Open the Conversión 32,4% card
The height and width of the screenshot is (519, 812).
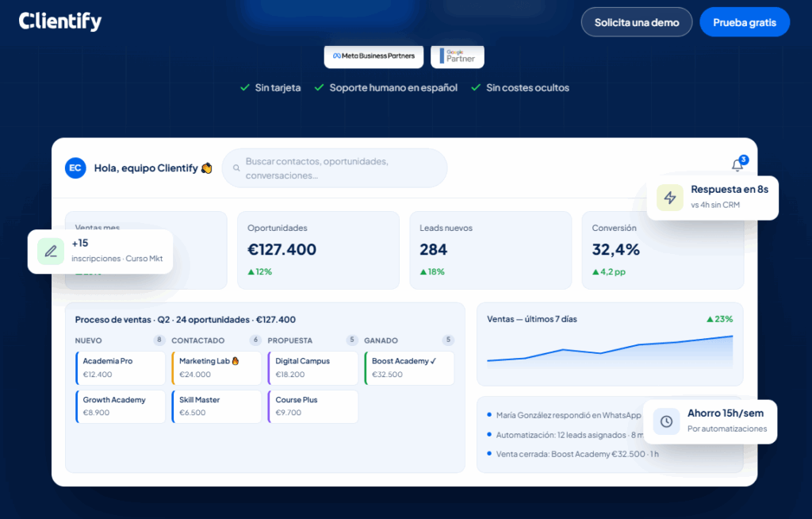(663, 250)
